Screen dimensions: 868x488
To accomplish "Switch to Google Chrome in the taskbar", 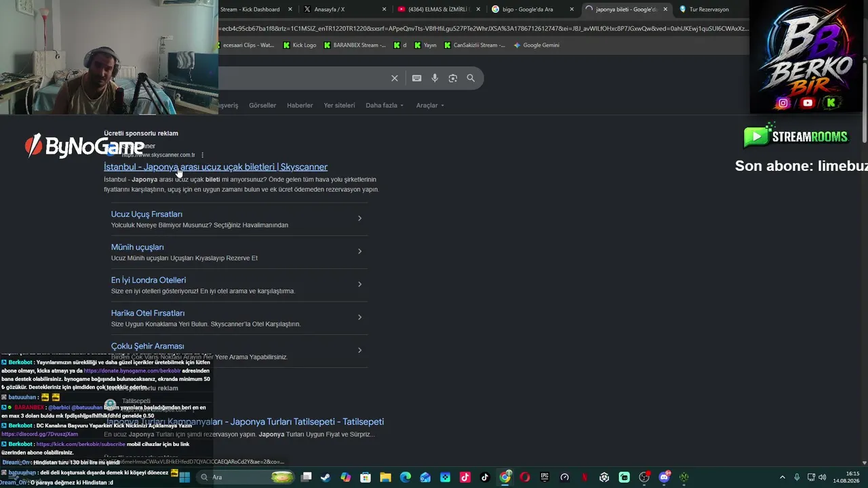I will coord(505,477).
